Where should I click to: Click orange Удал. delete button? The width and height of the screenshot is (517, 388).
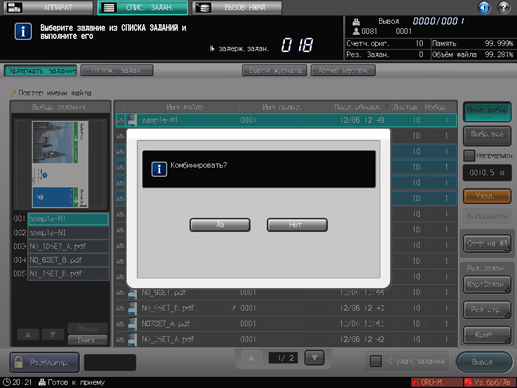coord(487,196)
